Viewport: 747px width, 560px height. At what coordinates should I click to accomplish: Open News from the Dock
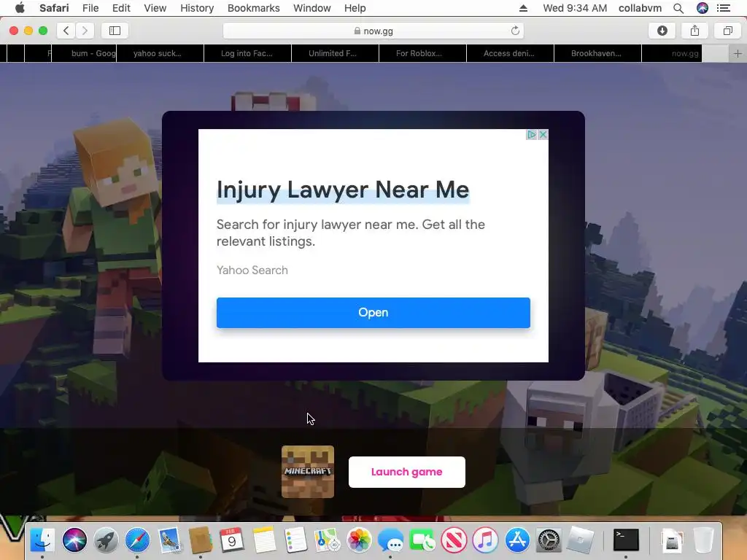pyautogui.click(x=454, y=540)
